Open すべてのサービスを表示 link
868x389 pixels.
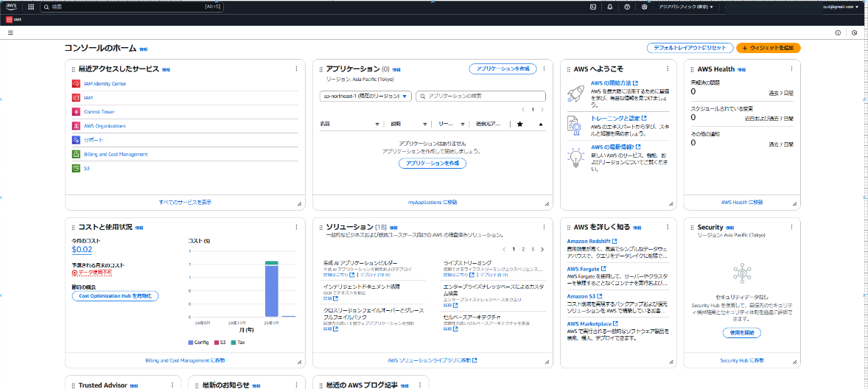coord(185,203)
